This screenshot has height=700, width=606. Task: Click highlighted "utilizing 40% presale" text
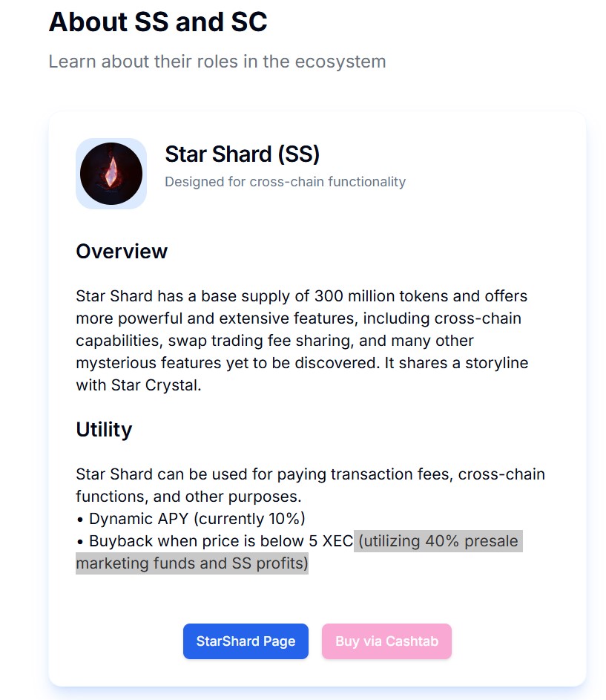coord(438,541)
